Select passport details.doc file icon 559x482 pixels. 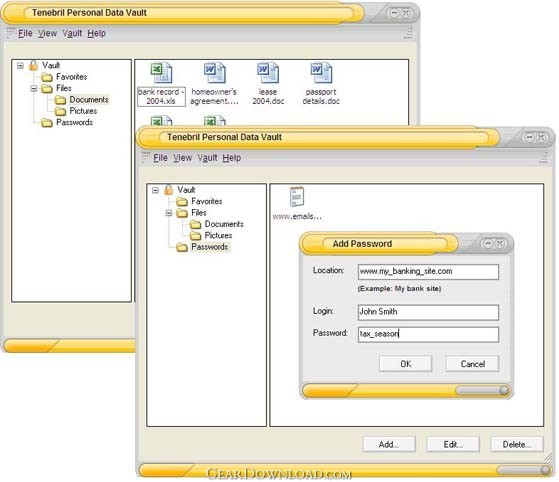tap(321, 73)
